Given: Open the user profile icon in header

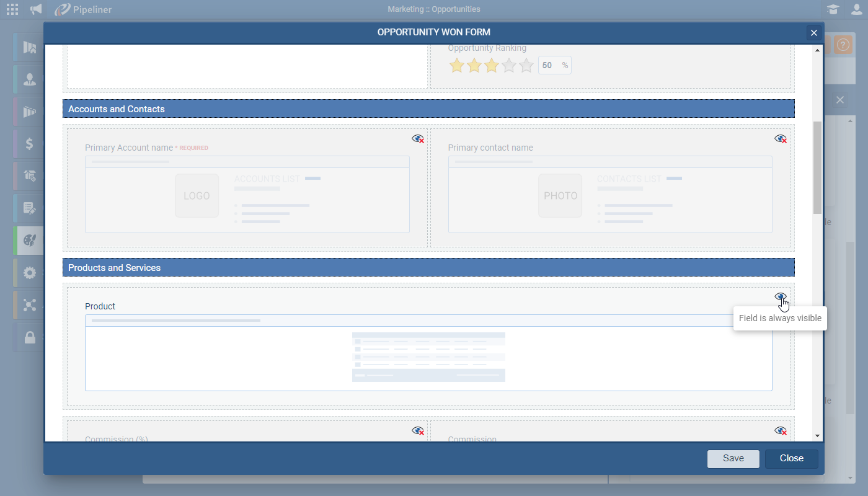Looking at the screenshot, I should coord(856,9).
